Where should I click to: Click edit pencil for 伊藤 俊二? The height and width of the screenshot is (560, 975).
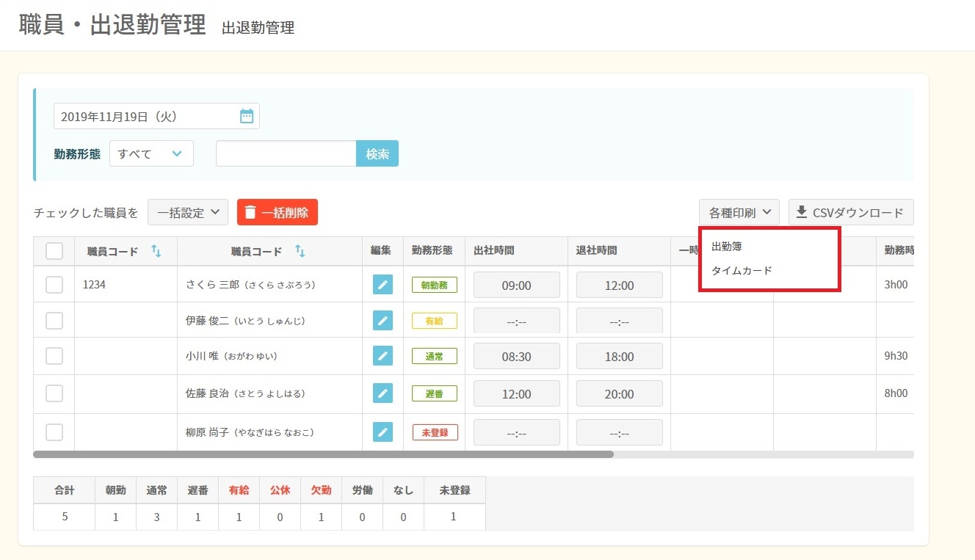(x=383, y=321)
